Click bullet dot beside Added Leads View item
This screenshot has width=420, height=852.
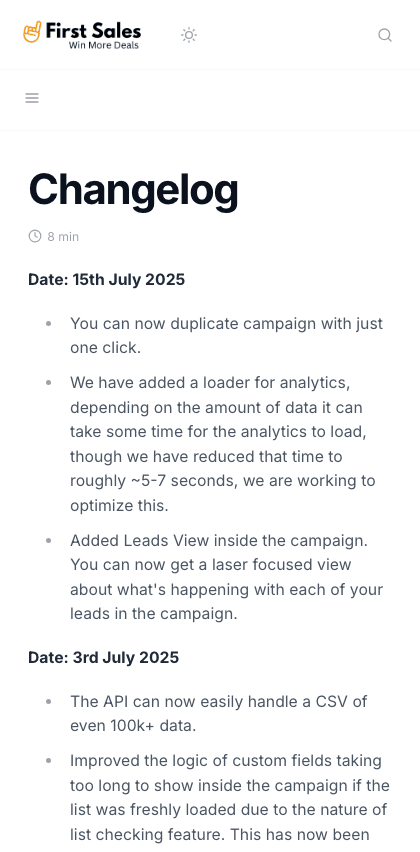click(x=48, y=541)
